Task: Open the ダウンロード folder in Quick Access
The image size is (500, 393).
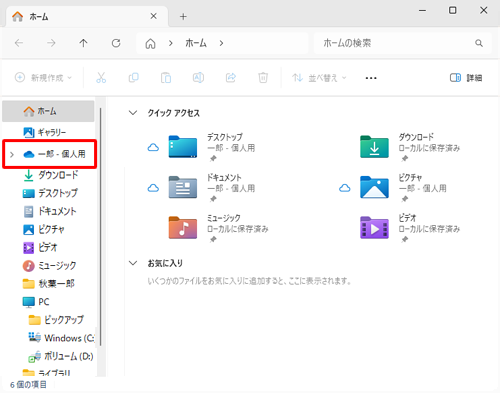Action: pyautogui.click(x=374, y=146)
